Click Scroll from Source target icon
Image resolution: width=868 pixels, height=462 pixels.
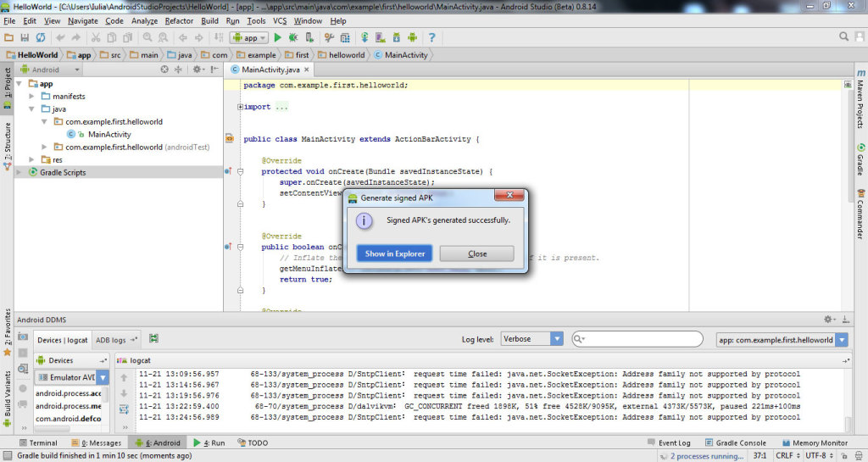coord(164,70)
